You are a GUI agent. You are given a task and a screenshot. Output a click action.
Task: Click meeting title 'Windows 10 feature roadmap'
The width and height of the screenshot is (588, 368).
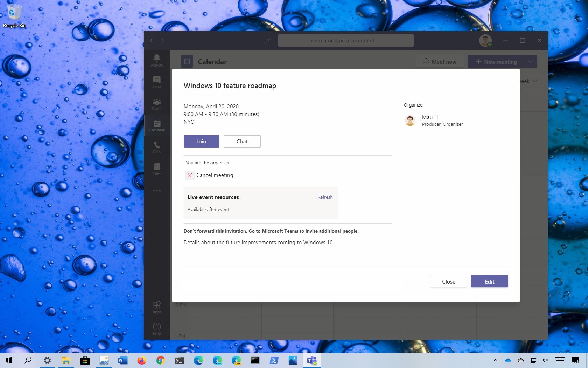(x=230, y=86)
